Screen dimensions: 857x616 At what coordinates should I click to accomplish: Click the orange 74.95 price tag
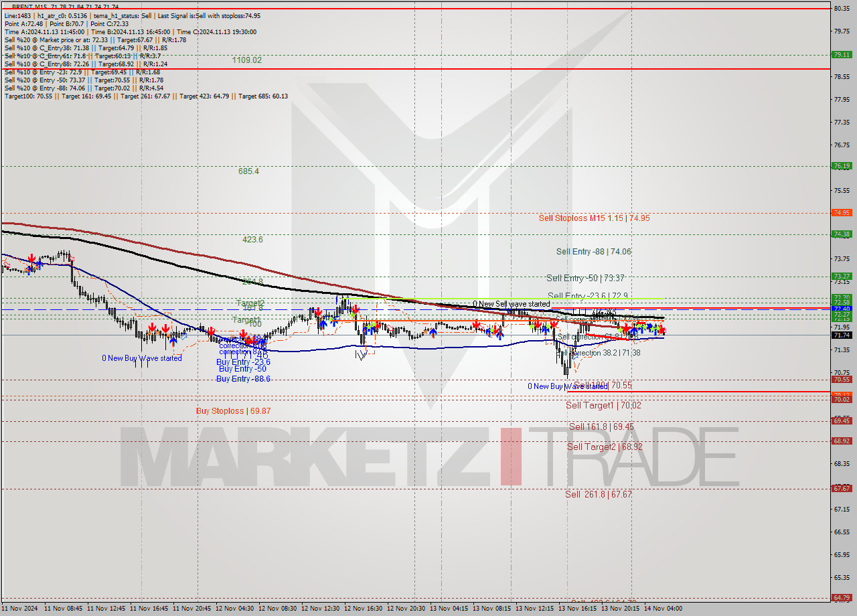point(841,213)
